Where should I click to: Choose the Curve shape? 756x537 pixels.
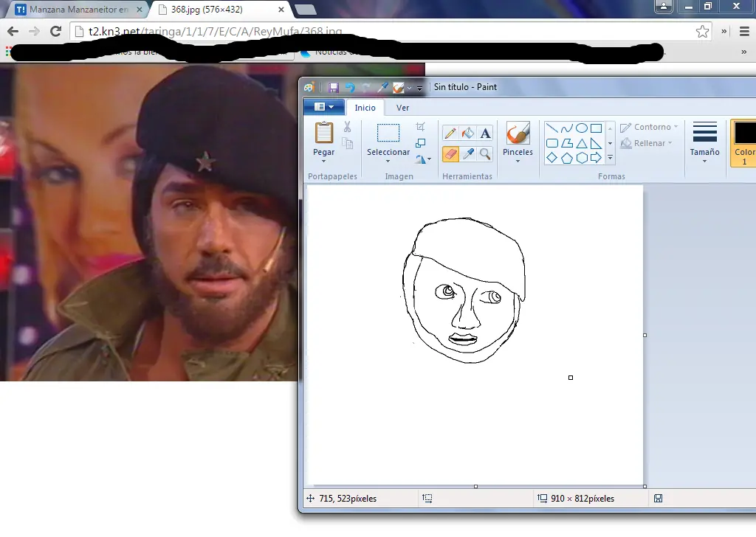pos(567,128)
